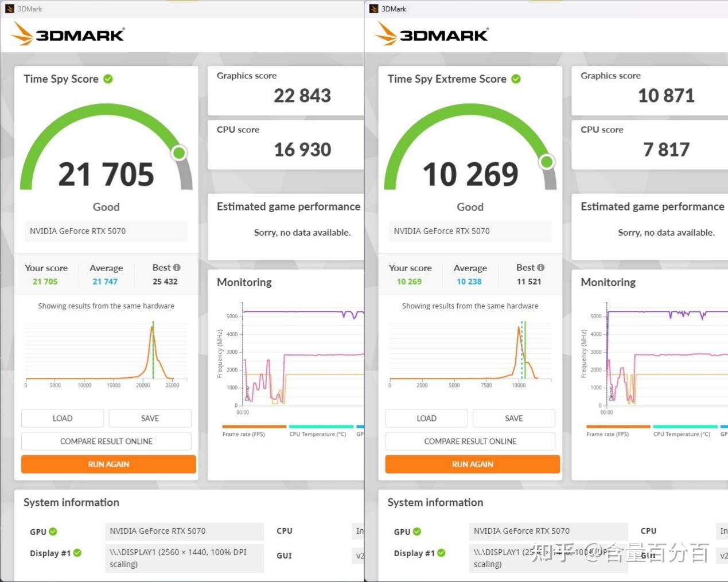Click the 3DMark logo in the left window
Screen dimensions: 728x582
coord(68,34)
